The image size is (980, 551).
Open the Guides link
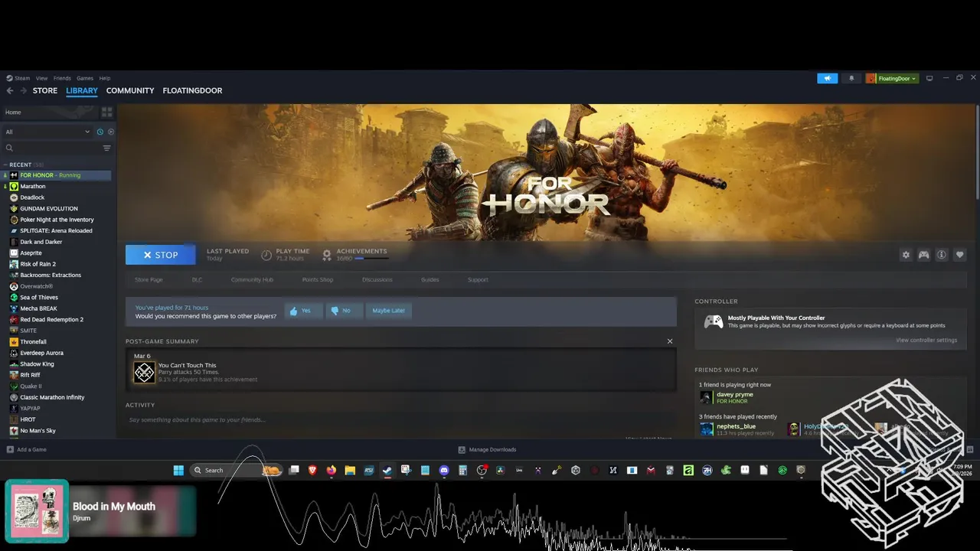430,279
